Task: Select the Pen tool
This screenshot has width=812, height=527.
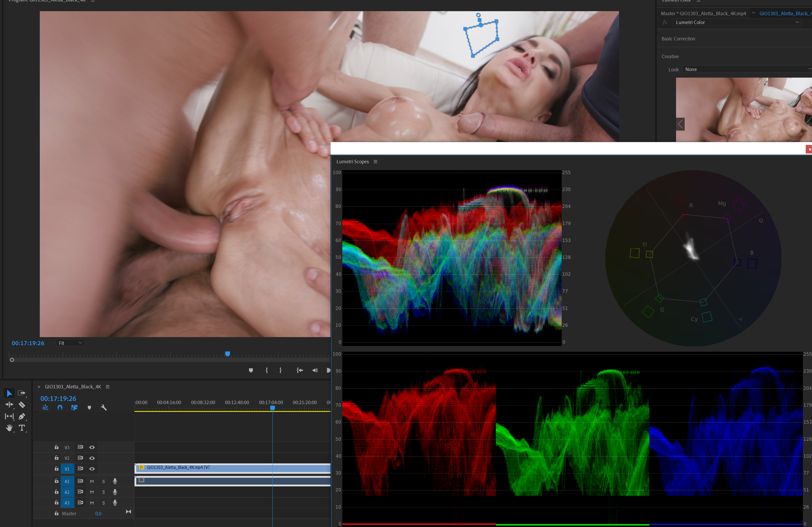Action: pos(22,416)
